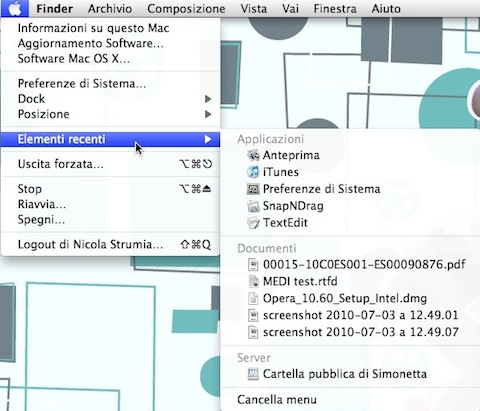Viewport: 480px width, 411px height.
Task: Select the Preferenze di Sistema recent-app icon
Action: click(x=253, y=189)
